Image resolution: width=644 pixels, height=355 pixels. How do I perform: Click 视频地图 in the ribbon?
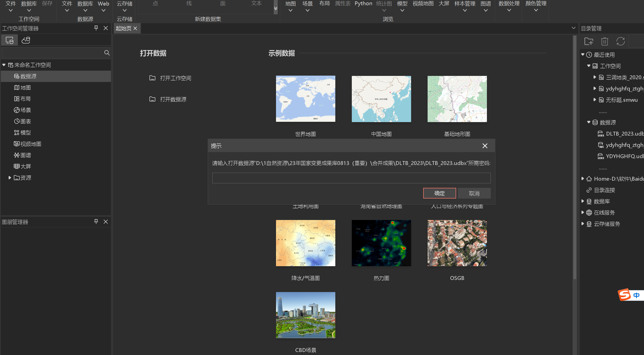[423, 4]
